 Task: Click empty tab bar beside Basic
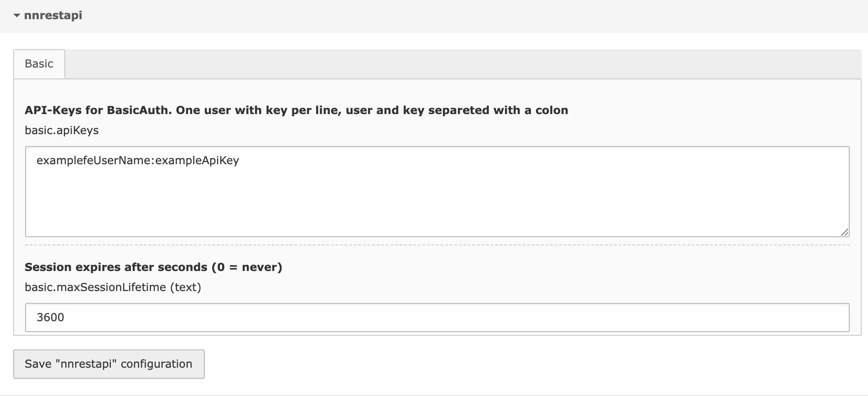click(x=463, y=64)
